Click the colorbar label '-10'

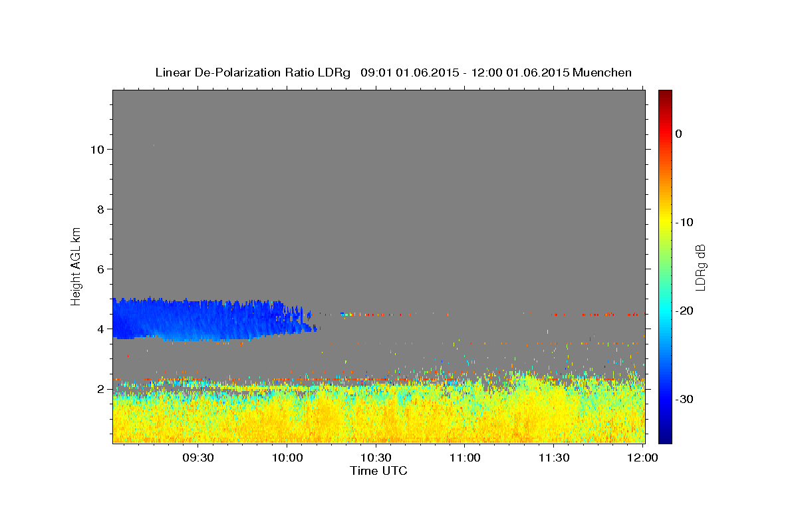(x=685, y=222)
